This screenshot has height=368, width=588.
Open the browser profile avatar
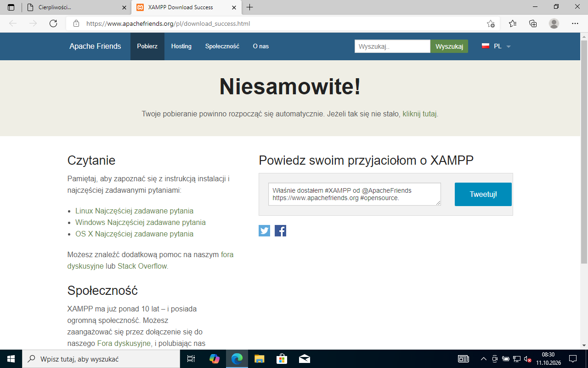[x=554, y=23]
